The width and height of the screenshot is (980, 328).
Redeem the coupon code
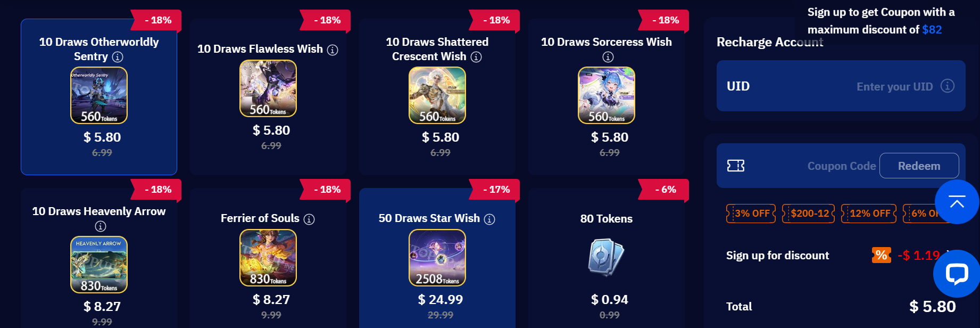coord(919,166)
